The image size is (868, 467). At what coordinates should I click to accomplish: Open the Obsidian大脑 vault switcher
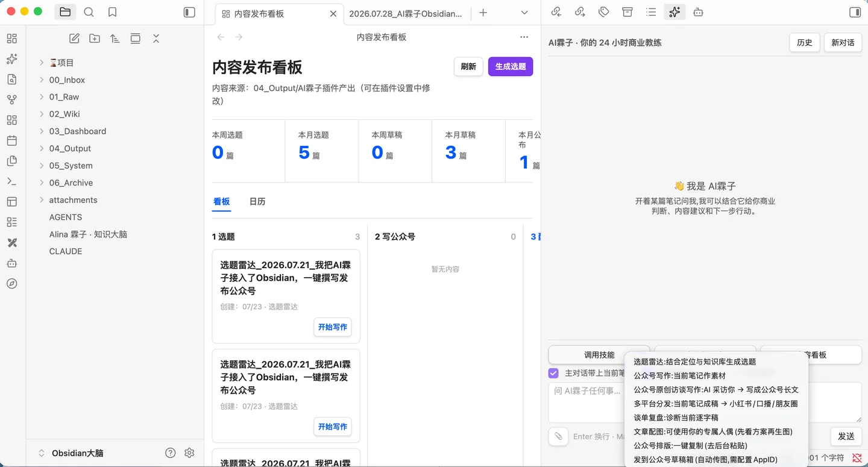click(x=71, y=453)
